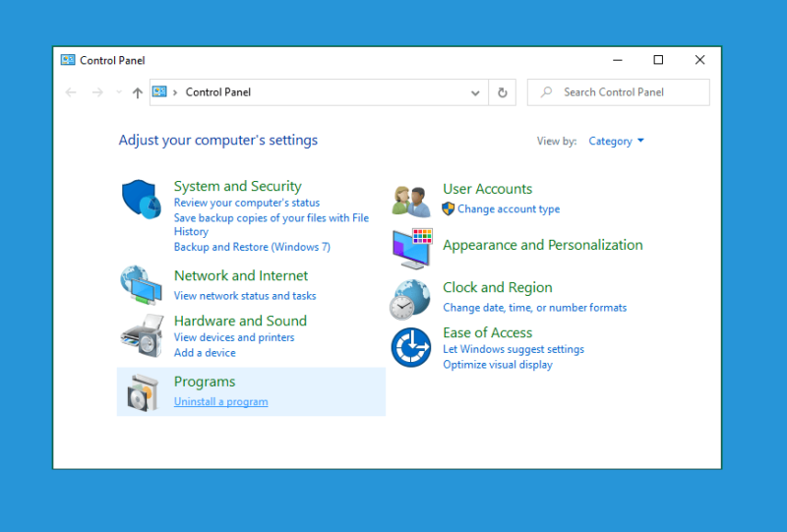Click the forward navigation arrow
Screen dimensions: 787x532
(97, 92)
